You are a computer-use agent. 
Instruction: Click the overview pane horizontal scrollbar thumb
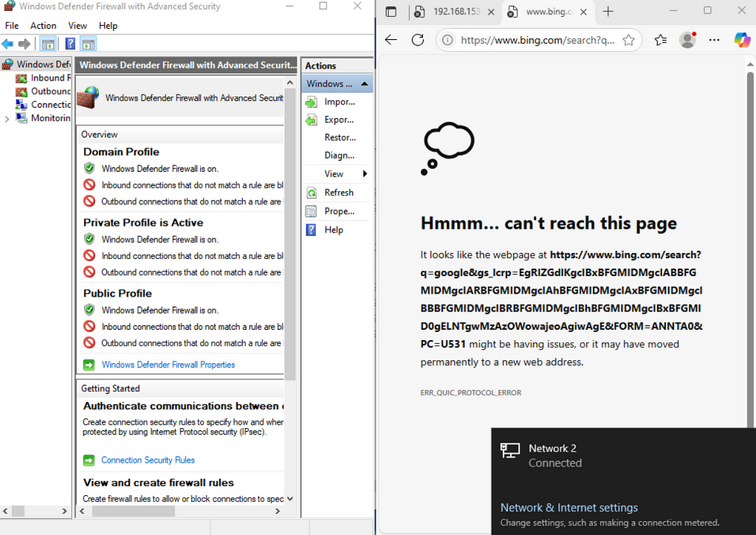(134, 511)
